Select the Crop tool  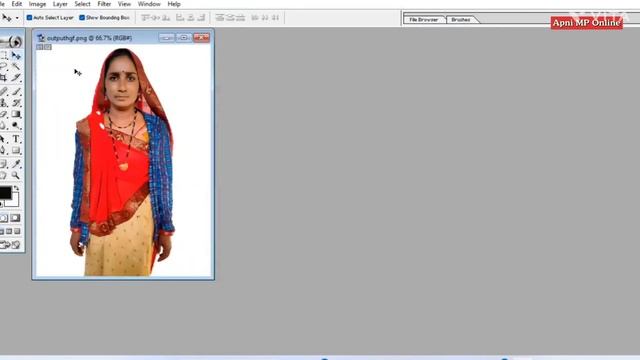[4, 78]
